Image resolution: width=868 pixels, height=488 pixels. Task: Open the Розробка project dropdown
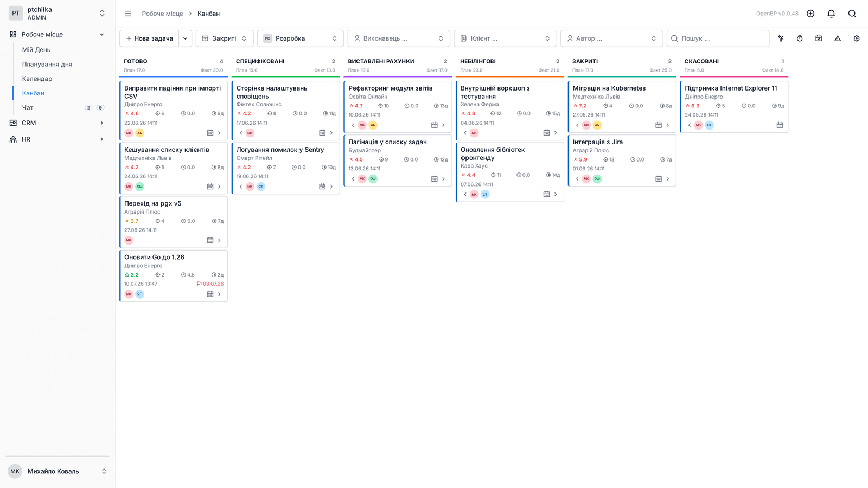(301, 38)
